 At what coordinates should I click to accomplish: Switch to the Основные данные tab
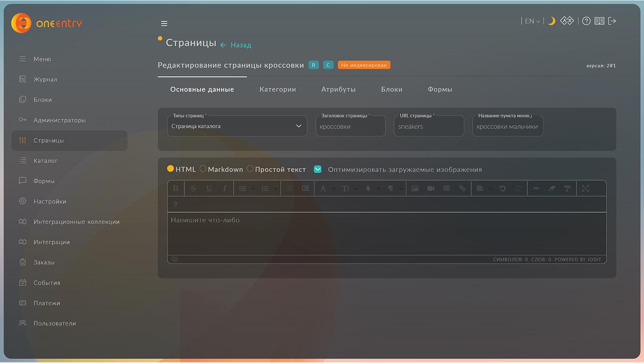coord(202,89)
